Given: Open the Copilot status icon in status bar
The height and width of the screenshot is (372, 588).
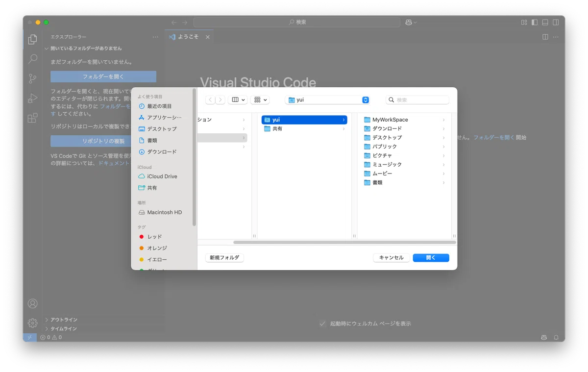Looking at the screenshot, I should [x=544, y=337].
